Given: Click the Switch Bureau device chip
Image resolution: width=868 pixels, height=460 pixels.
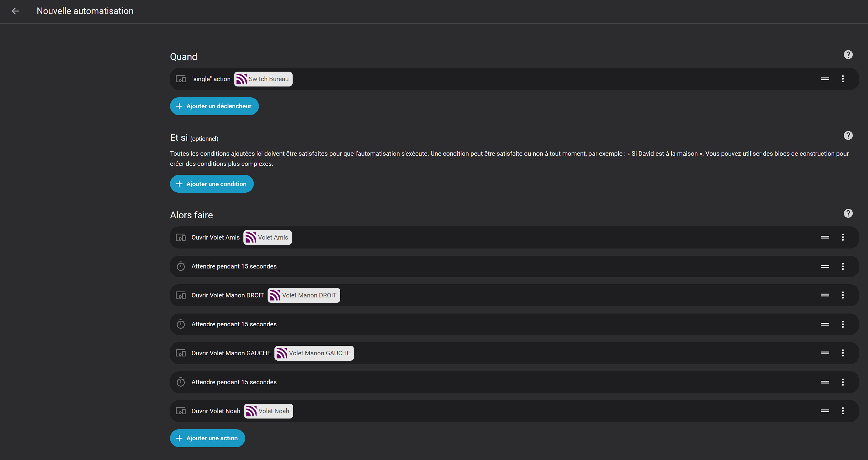Looking at the screenshot, I should (263, 79).
